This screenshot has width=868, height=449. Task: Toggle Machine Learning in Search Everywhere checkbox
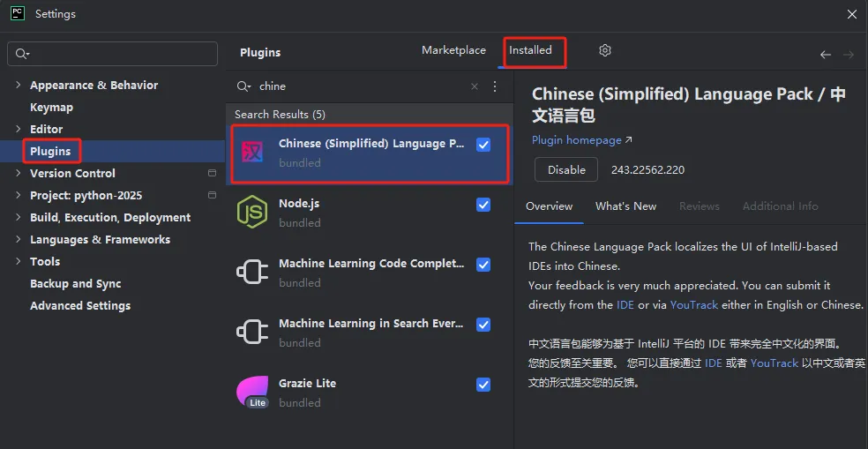coord(483,325)
